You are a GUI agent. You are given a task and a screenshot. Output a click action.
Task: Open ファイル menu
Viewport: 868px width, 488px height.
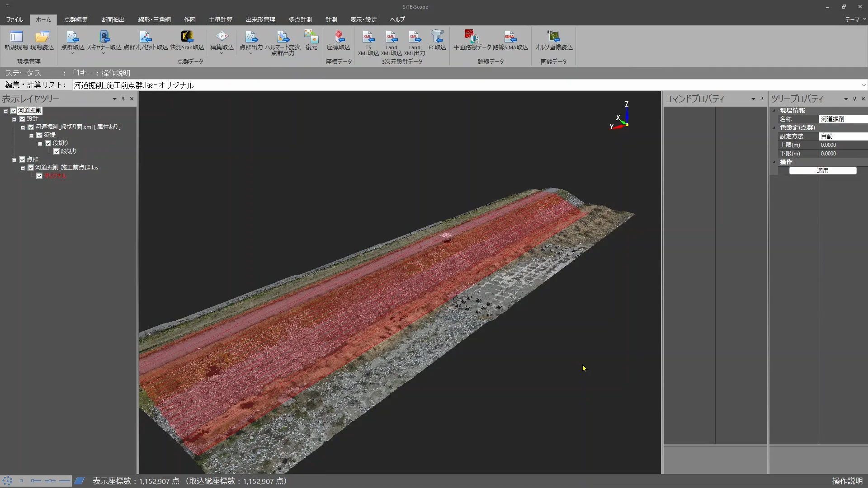[x=14, y=19]
